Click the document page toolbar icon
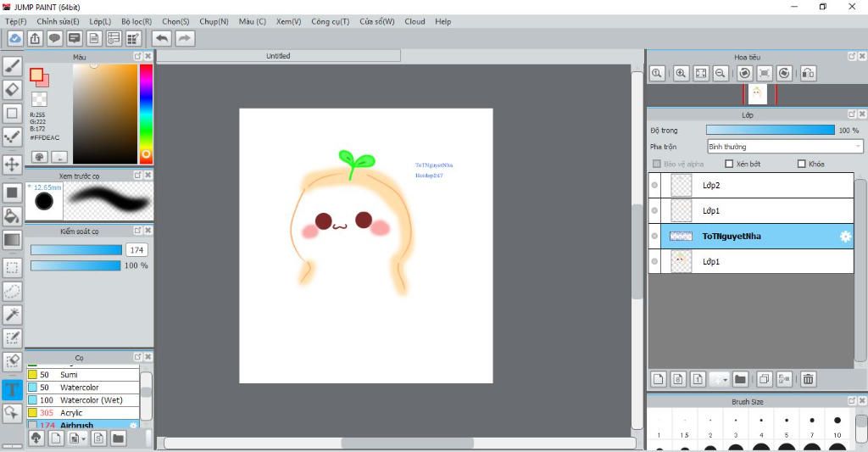The width and height of the screenshot is (868, 452). pyautogui.click(x=94, y=38)
